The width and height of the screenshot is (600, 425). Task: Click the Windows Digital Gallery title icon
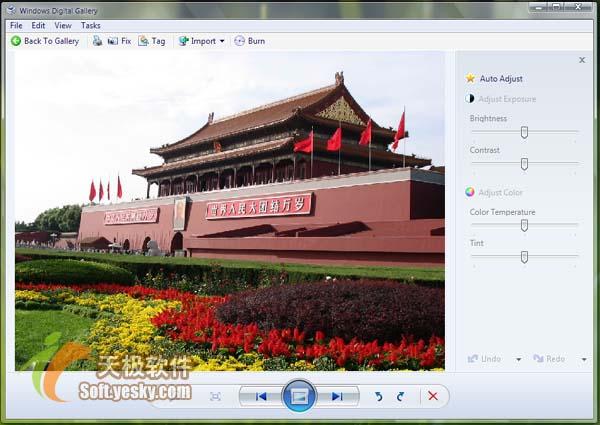coord(11,10)
